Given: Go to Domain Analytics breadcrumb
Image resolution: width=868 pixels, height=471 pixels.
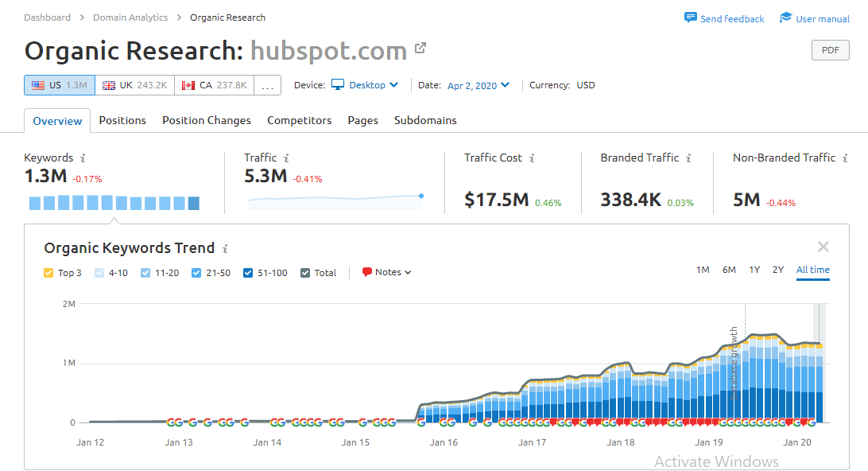Looking at the screenshot, I should pos(130,18).
